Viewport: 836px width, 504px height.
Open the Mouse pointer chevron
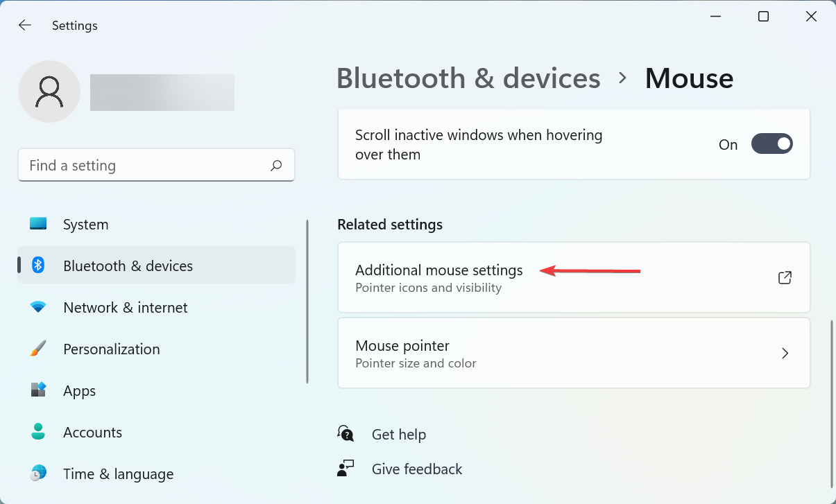pyautogui.click(x=785, y=354)
